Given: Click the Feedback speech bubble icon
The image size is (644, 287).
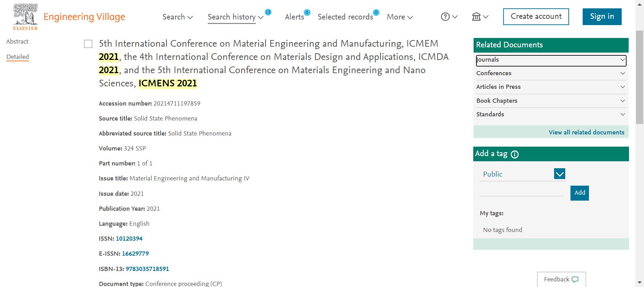Looking at the screenshot, I should coord(575,279).
